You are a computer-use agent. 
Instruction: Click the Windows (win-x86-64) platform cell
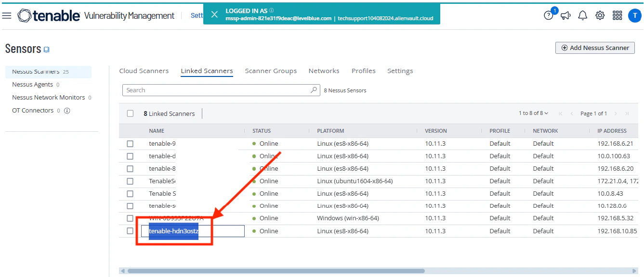click(348, 218)
